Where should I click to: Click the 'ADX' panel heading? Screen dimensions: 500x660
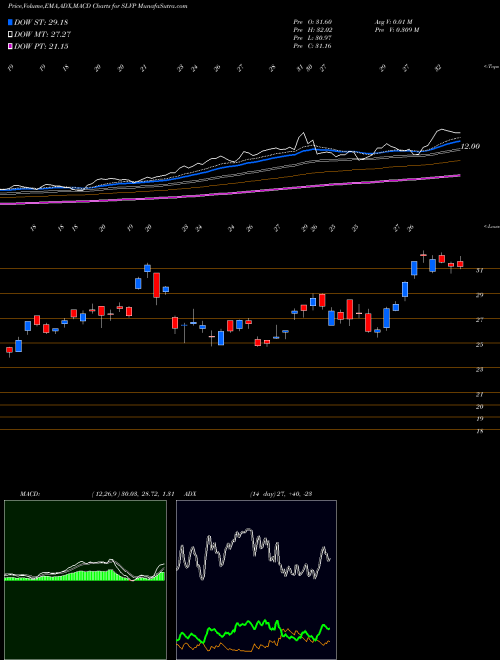190,494
